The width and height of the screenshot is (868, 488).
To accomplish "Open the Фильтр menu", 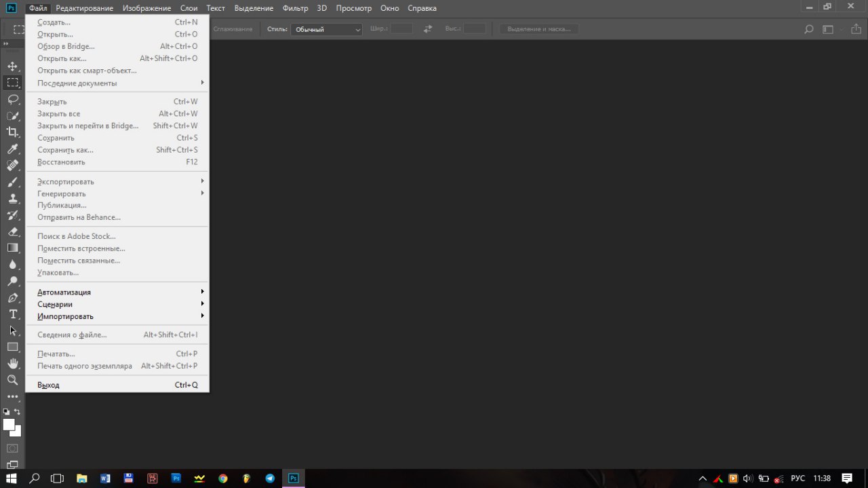I will tap(295, 8).
